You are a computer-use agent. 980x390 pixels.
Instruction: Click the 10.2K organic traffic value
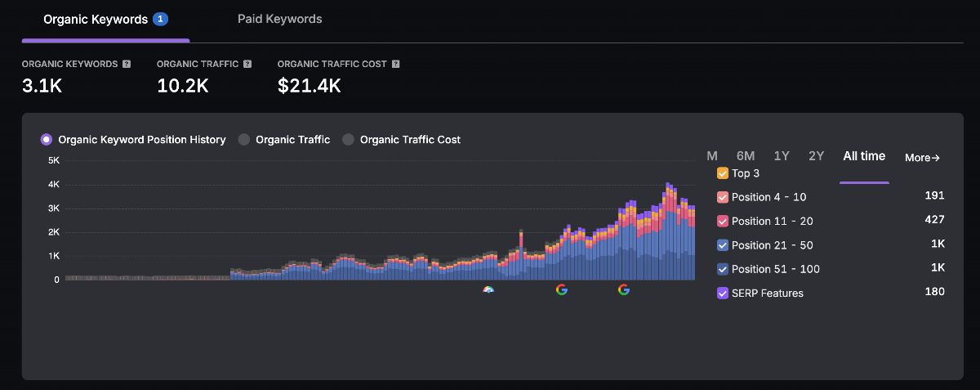coord(183,85)
